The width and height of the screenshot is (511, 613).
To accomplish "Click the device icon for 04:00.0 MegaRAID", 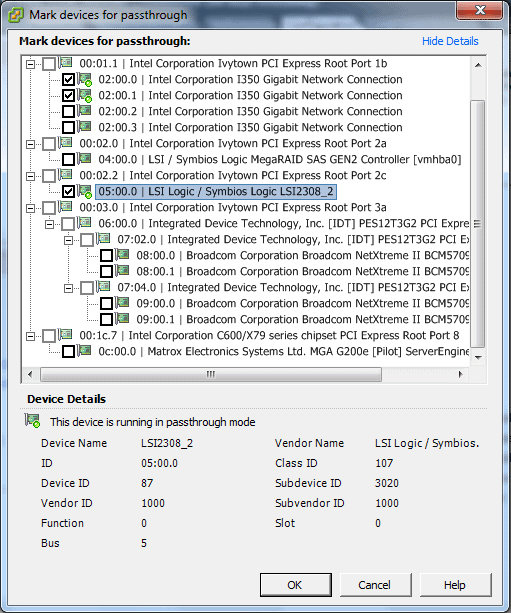I will (85, 158).
